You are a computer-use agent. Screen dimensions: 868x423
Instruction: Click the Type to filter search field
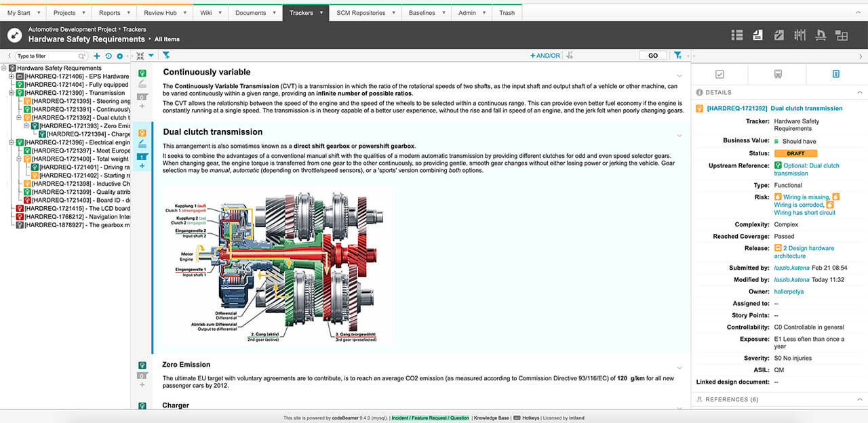pos(52,56)
